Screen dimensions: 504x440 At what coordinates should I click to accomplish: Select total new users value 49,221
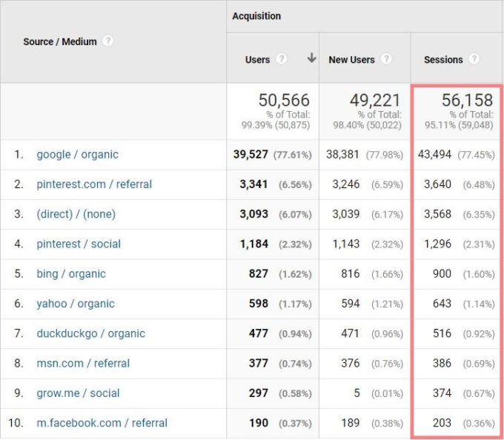click(x=375, y=100)
